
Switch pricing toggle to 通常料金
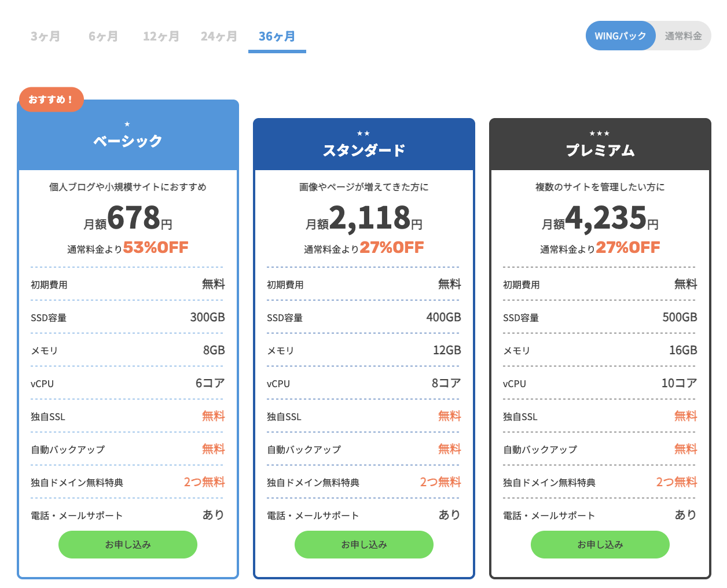[x=683, y=36]
